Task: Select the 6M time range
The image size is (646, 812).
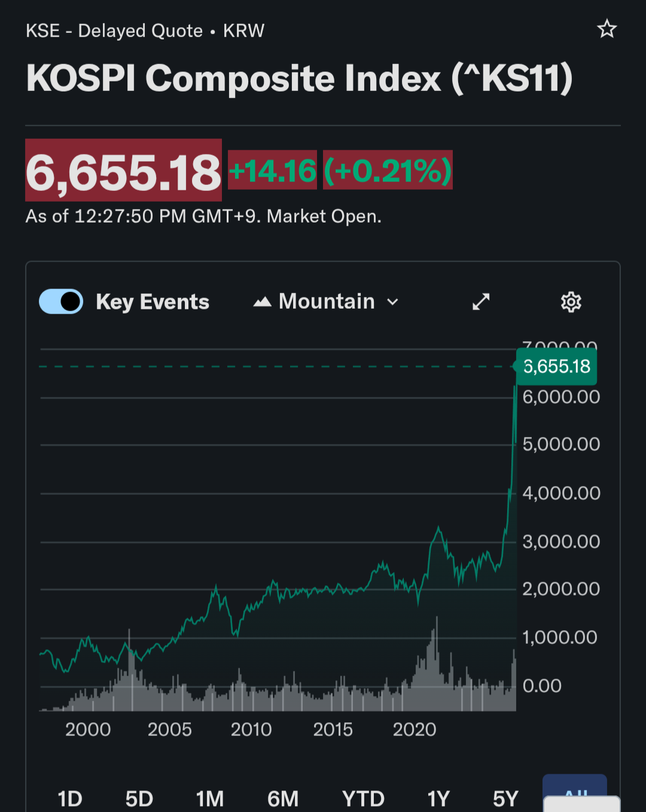Action: (283, 798)
